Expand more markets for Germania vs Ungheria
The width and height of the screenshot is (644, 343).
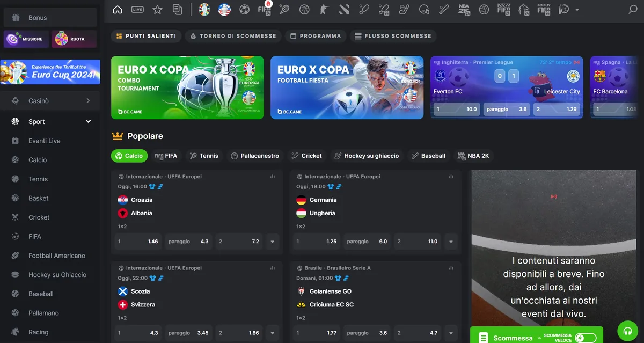[x=451, y=242]
